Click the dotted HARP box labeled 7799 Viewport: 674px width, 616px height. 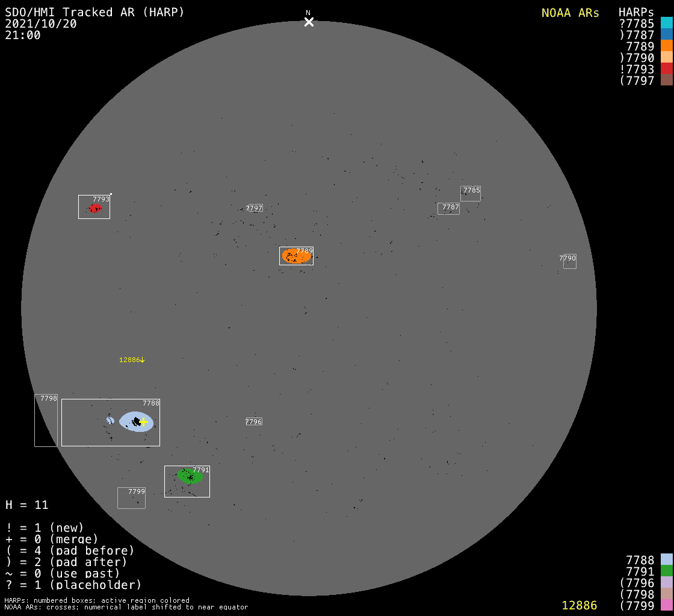pyautogui.click(x=131, y=498)
